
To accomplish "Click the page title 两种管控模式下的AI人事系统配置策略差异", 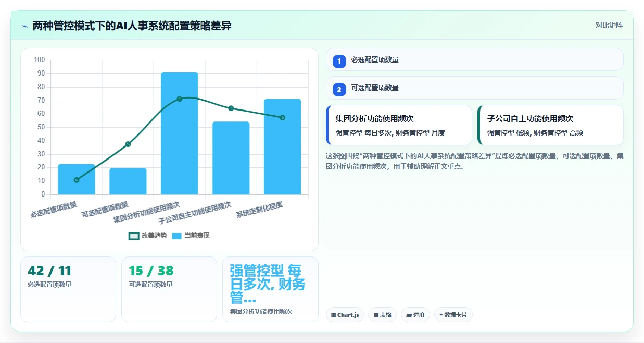I will click(132, 26).
